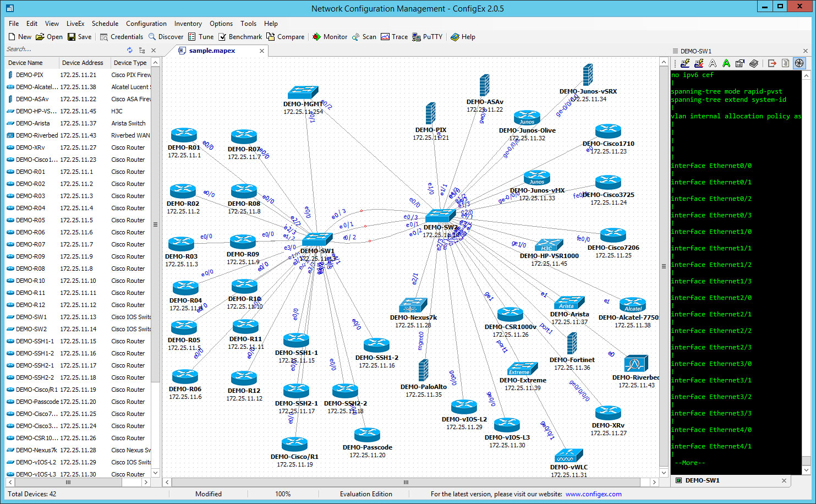Image resolution: width=816 pixels, height=504 pixels.
Task: Run the Benchmark tool
Action: [240, 37]
